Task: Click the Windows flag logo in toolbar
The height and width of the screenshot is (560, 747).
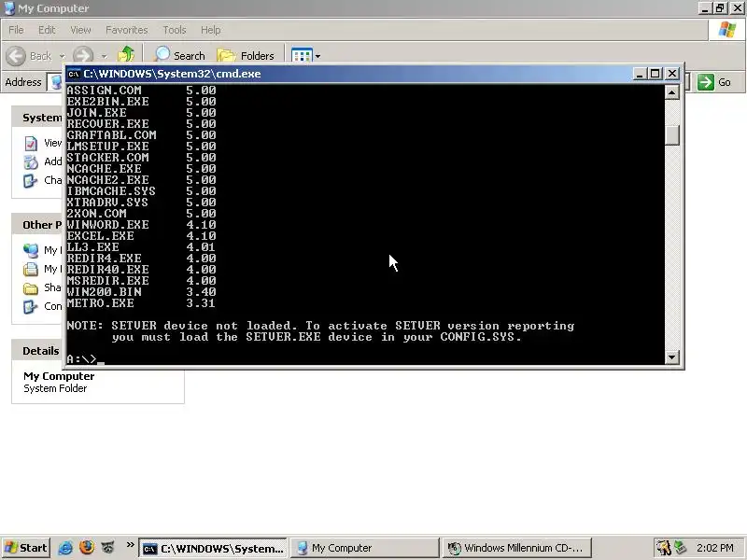Action: (x=727, y=30)
